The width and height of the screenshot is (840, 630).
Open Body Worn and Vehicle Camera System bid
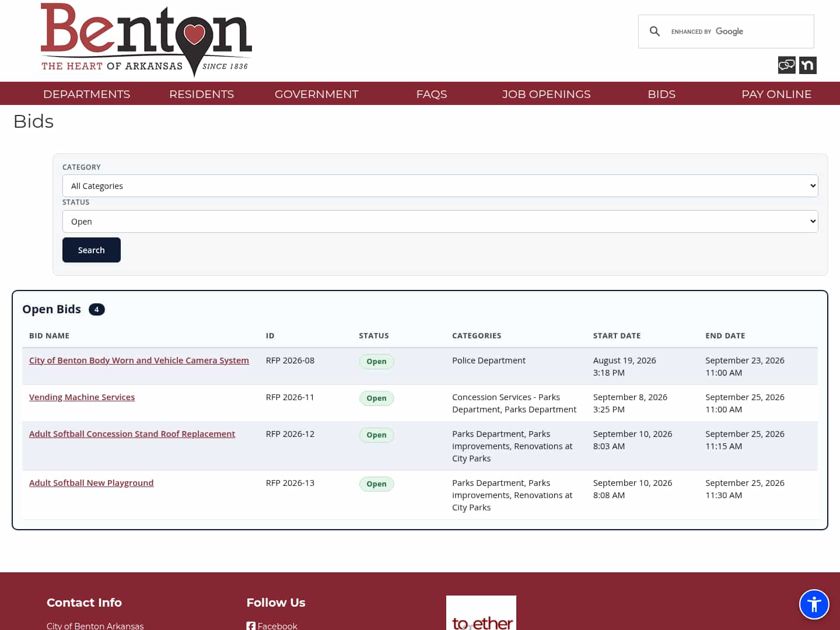[139, 360]
